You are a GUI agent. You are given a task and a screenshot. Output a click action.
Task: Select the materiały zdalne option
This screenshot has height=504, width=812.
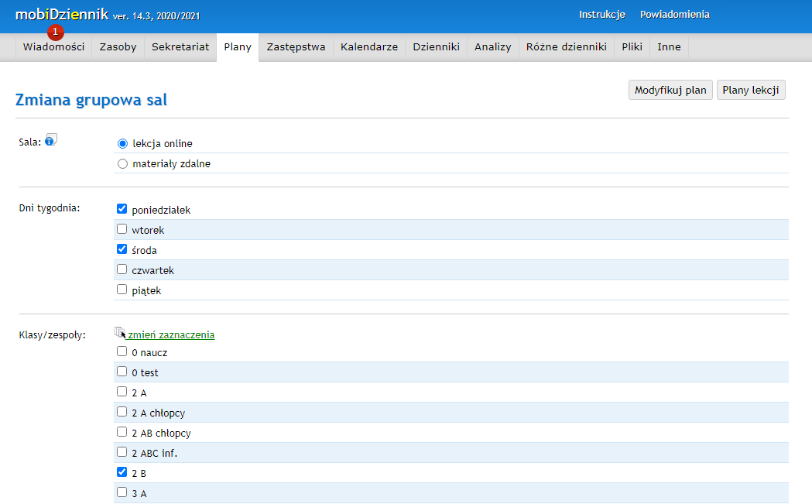pyautogui.click(x=122, y=164)
